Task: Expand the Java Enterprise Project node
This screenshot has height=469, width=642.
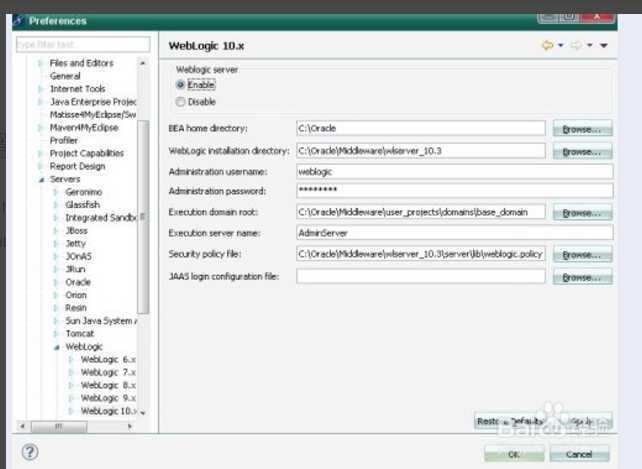Action: [40, 102]
